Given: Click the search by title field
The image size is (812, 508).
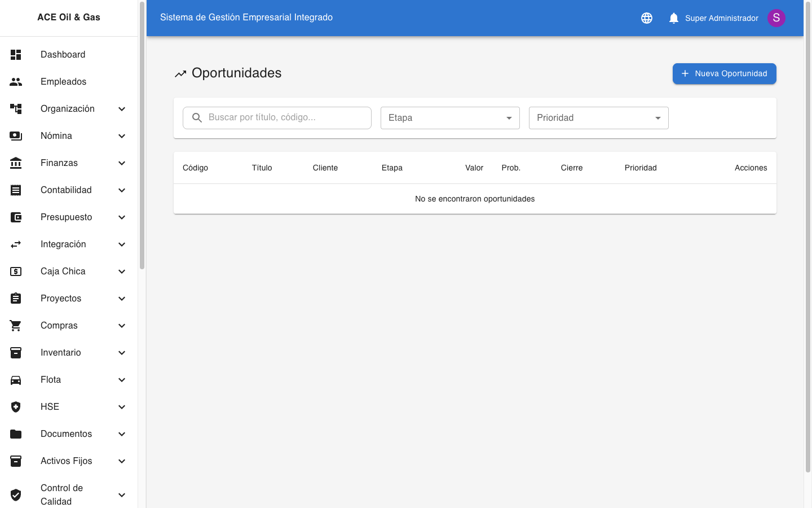Looking at the screenshot, I should pos(285,117).
